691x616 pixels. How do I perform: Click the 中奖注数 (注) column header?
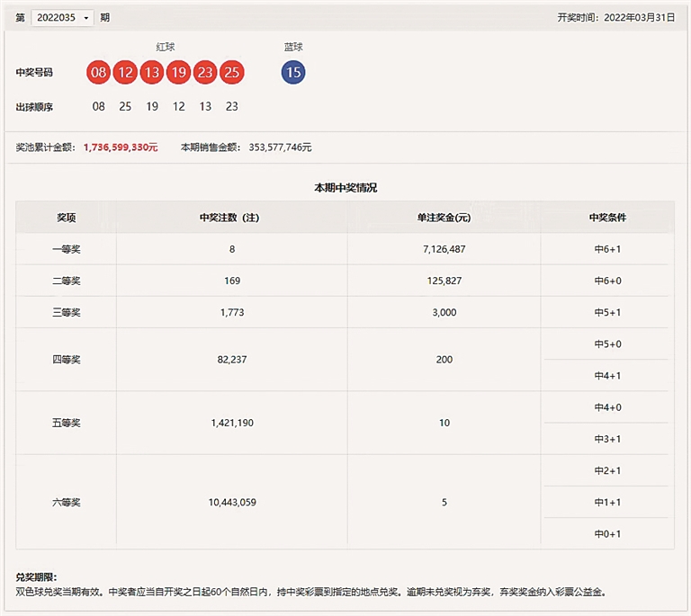pos(231,218)
